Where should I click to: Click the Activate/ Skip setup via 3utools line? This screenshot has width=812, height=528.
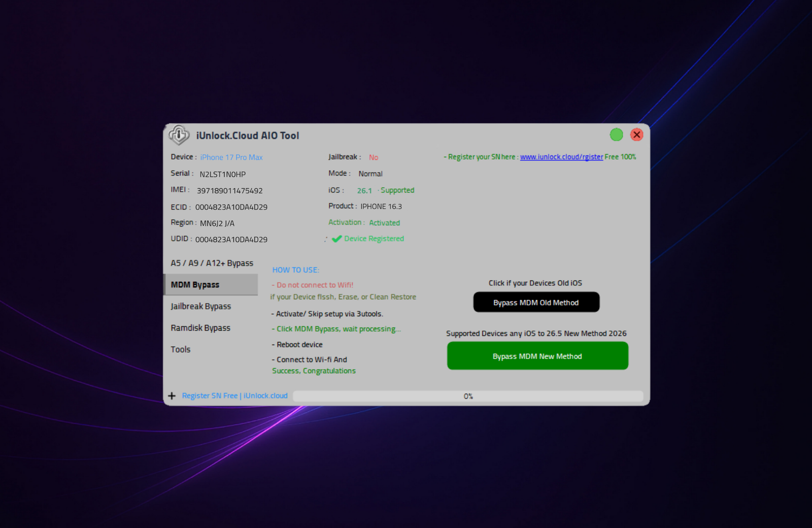327,314
